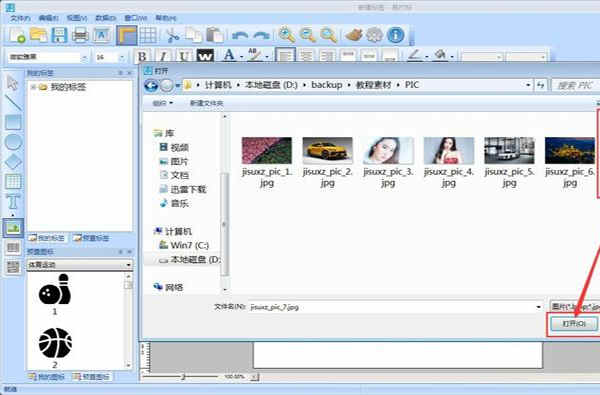This screenshot has width=600, height=395.
Task: Open the first menu bar item
Action: point(20,18)
